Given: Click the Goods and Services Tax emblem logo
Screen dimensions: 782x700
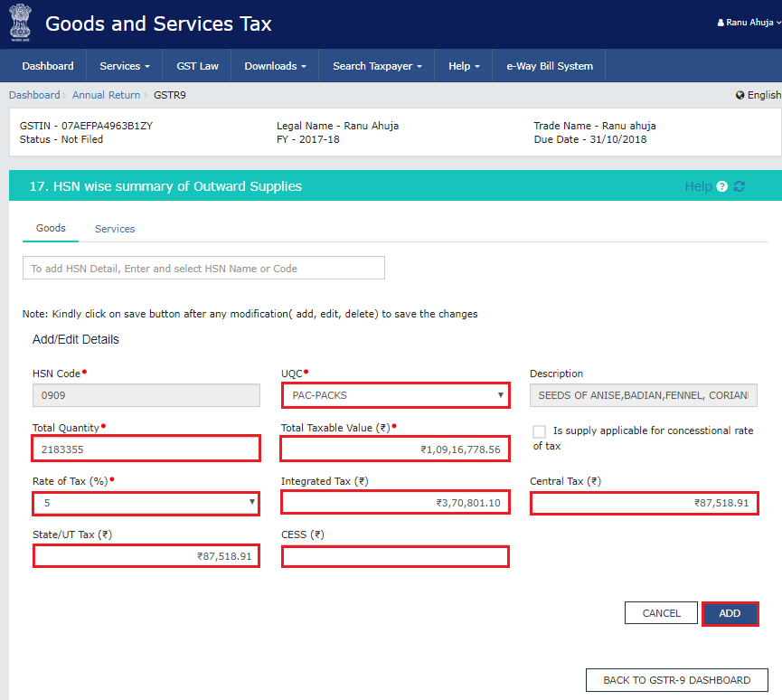Looking at the screenshot, I should (20, 24).
